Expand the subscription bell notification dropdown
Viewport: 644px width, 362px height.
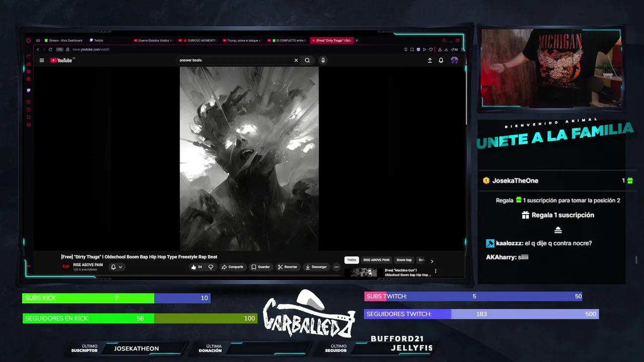pos(116,267)
